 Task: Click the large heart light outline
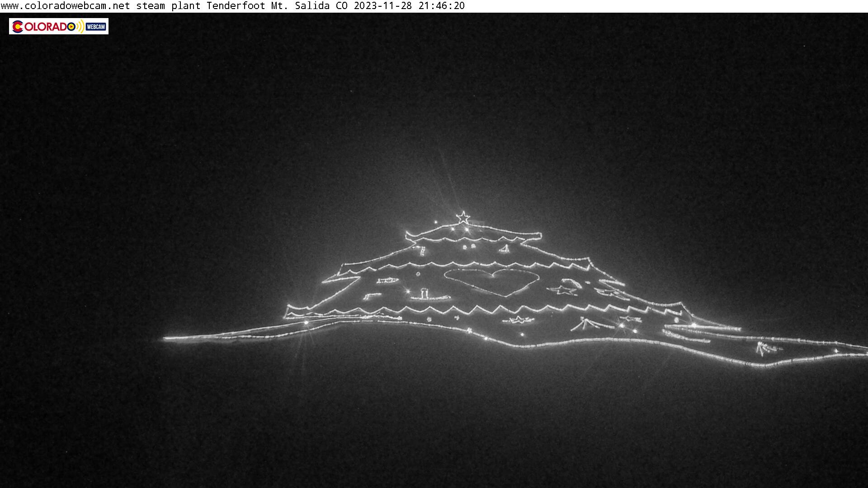[x=491, y=282]
